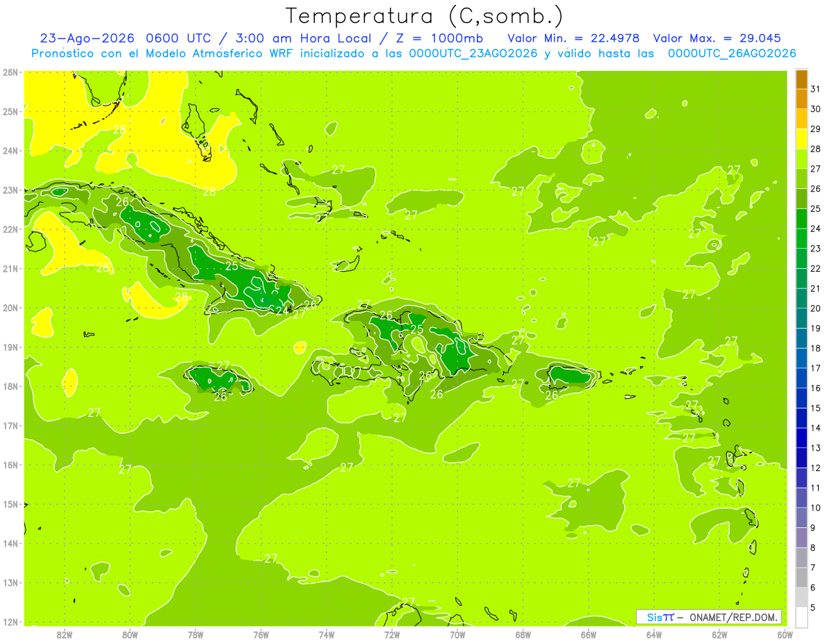The image size is (834, 644).
Task: Click the "76W" longitude axis label
Action: pos(261,634)
